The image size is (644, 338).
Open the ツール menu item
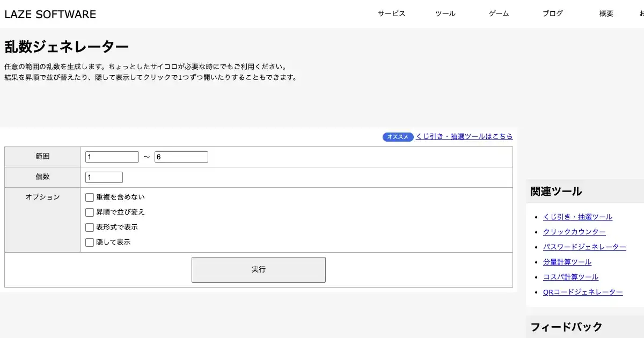tap(445, 14)
